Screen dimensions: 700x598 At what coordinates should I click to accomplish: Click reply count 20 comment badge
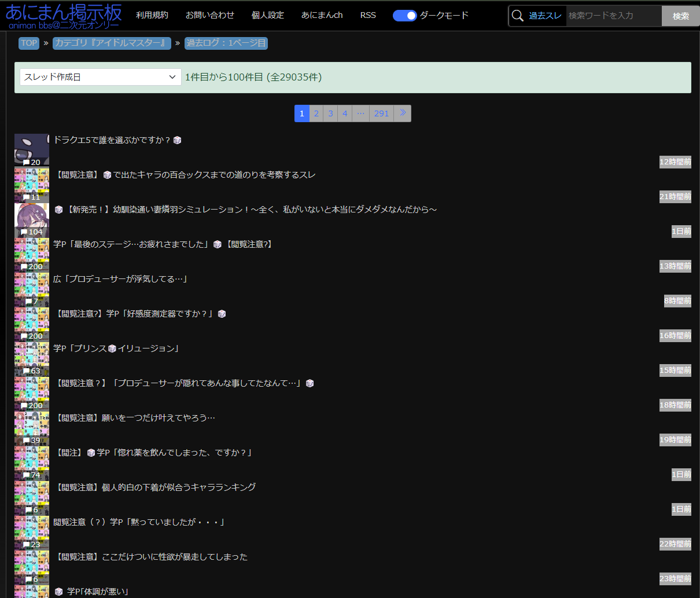[x=32, y=163]
